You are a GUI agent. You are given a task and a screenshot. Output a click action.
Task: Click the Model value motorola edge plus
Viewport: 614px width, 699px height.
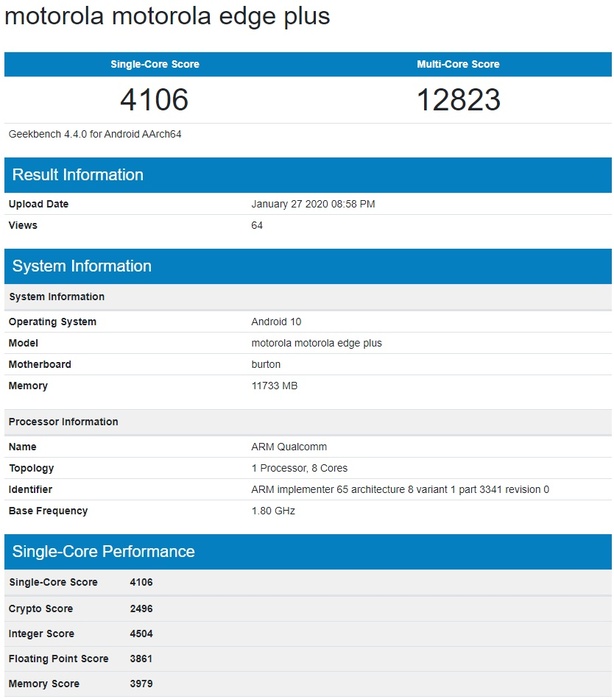[316, 343]
